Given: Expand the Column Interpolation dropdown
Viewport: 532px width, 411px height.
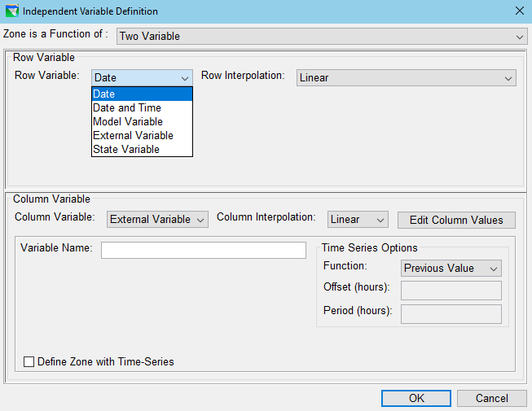Looking at the screenshot, I should 358,219.
